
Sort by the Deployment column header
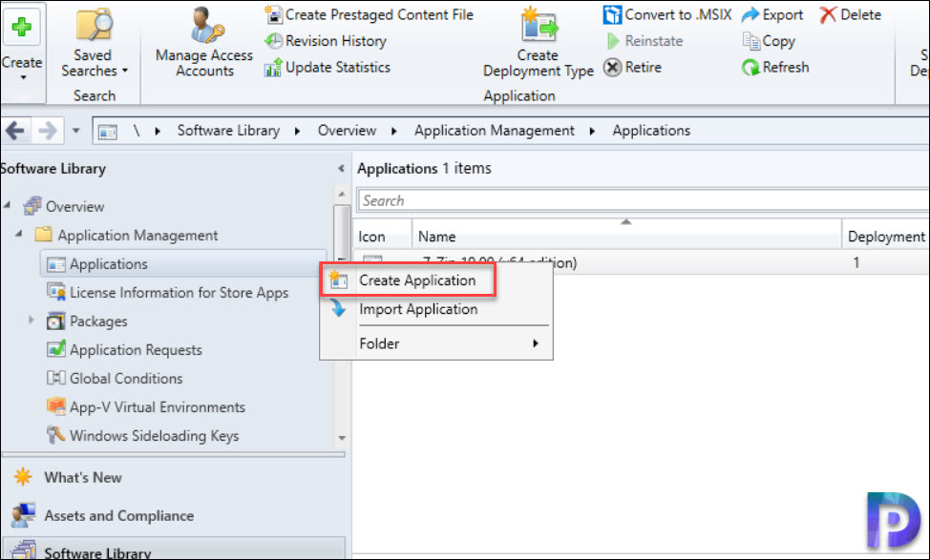[x=886, y=237]
